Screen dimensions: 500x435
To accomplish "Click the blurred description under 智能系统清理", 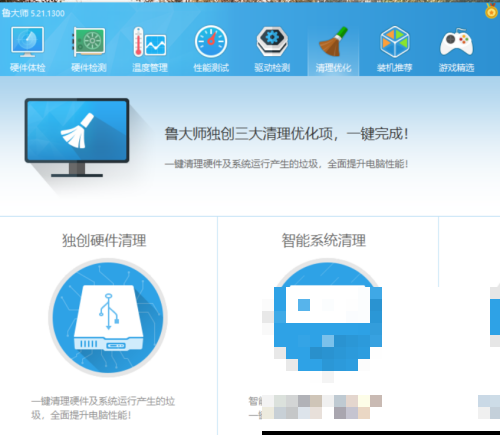I will 315,407.
